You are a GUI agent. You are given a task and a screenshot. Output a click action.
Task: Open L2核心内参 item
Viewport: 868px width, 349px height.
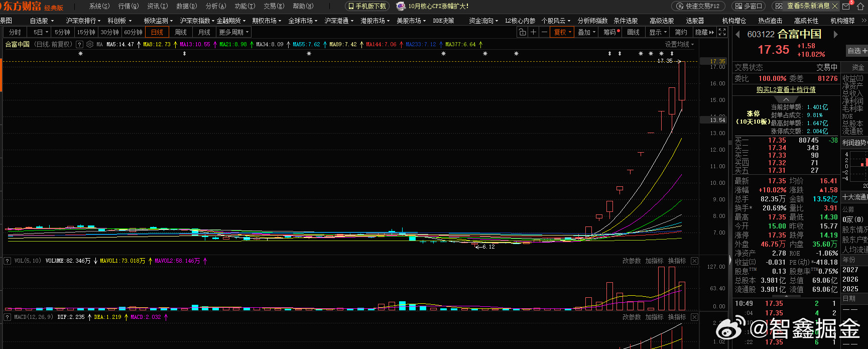point(520,21)
